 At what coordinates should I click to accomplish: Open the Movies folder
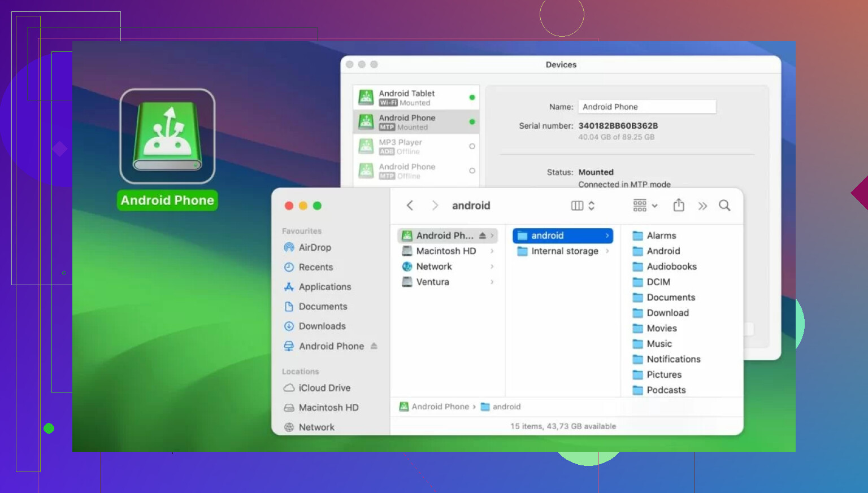click(x=654, y=328)
